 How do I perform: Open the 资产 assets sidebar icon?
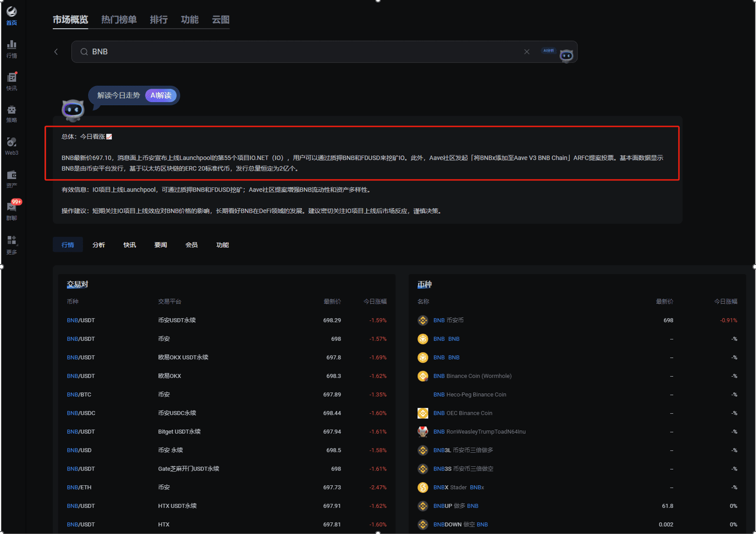click(12, 179)
